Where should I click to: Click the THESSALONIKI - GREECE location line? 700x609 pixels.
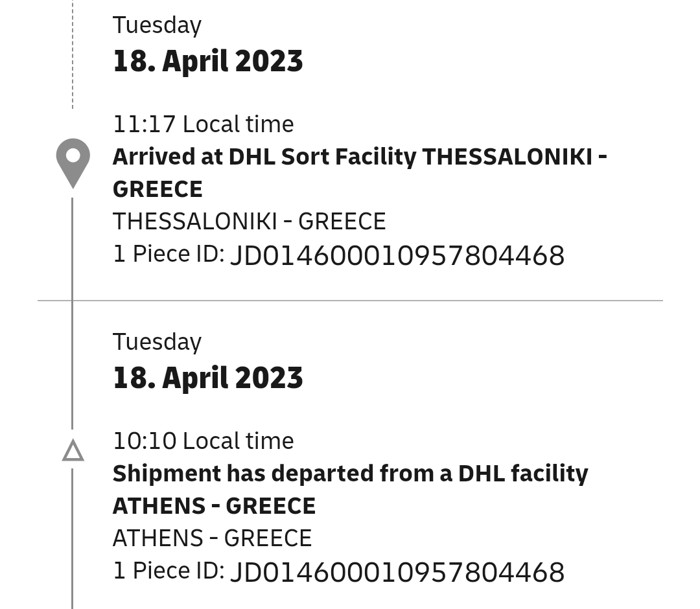pos(249,222)
